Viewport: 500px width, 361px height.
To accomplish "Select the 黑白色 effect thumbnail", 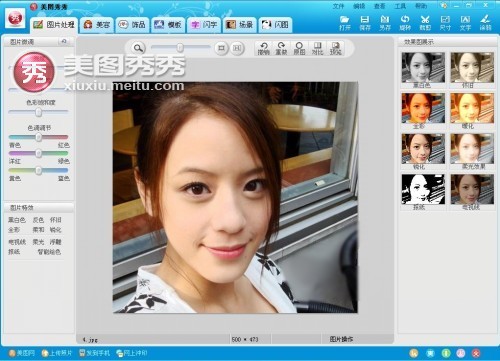I will [x=423, y=68].
